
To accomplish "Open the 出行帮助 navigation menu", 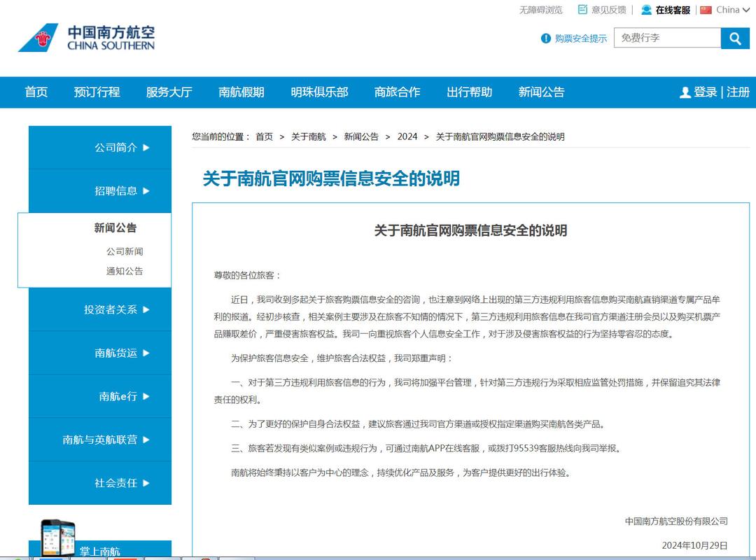I will coord(470,92).
